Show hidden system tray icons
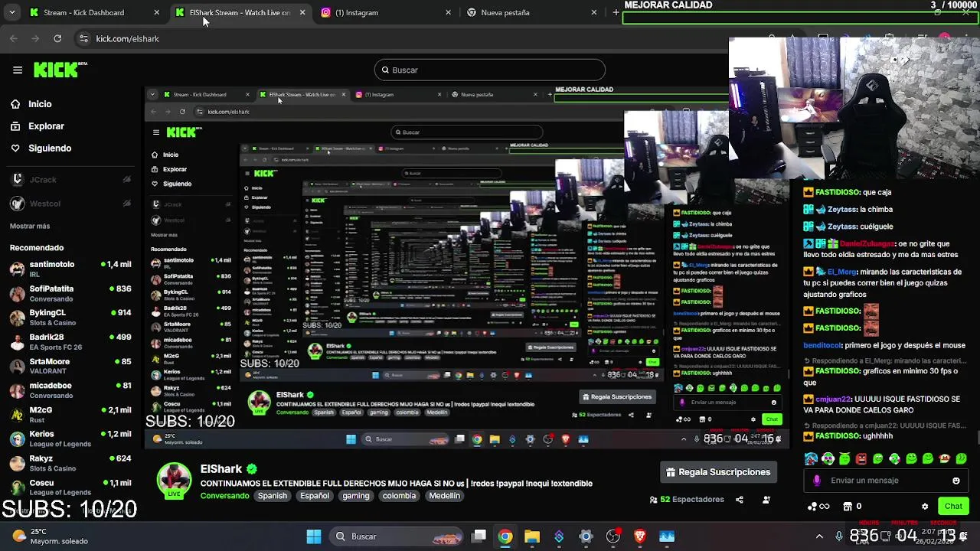This screenshot has height=551, width=980. [x=819, y=536]
